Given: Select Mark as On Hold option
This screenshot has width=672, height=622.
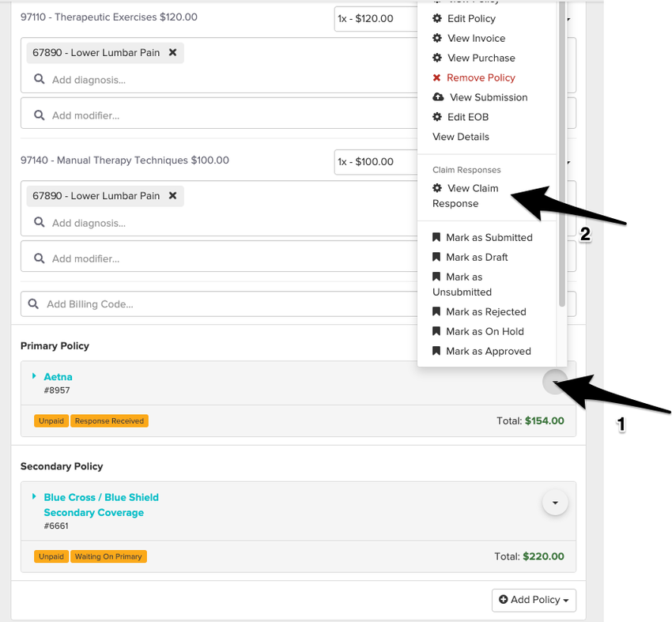Looking at the screenshot, I should coord(484,331).
